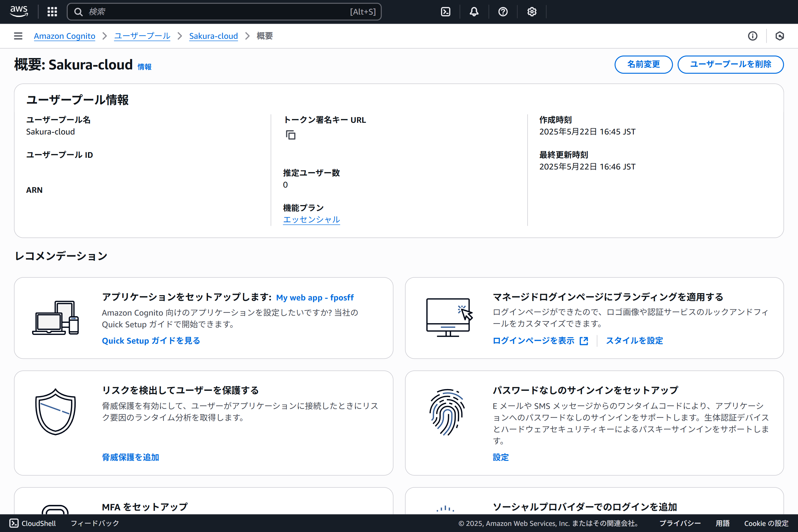Open the settings gear in top bar
This screenshot has height=532, width=798.
point(532,12)
